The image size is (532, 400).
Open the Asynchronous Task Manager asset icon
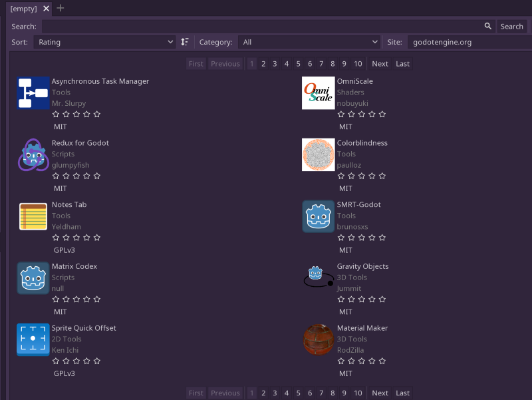(x=33, y=93)
